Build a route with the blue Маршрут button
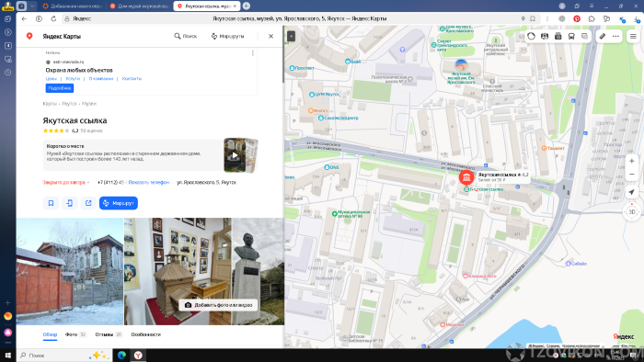 tap(119, 203)
